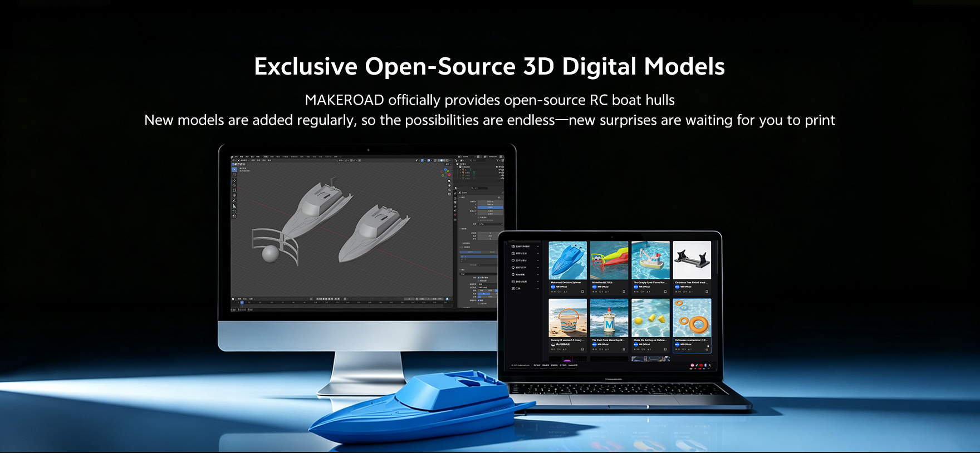Bookmark the Dummy13 version1.0 Heavy card
Screen dimensions: 980x453
583,349
